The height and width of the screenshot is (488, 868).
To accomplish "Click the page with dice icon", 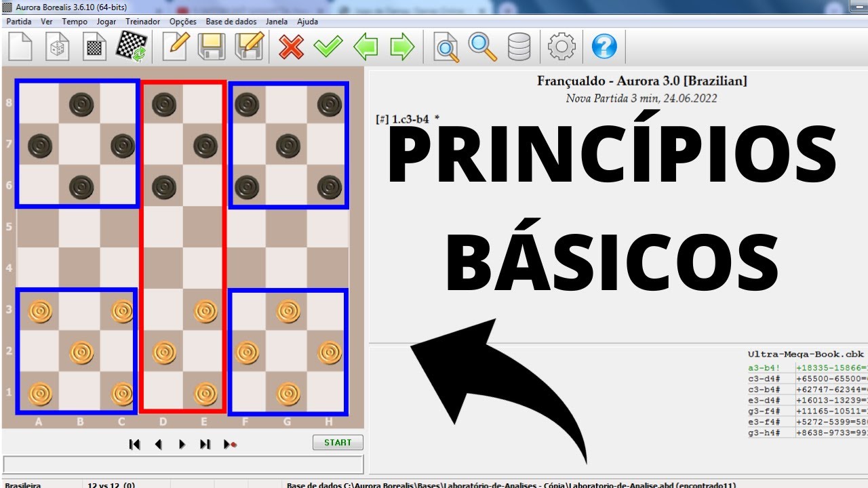I will (x=58, y=47).
